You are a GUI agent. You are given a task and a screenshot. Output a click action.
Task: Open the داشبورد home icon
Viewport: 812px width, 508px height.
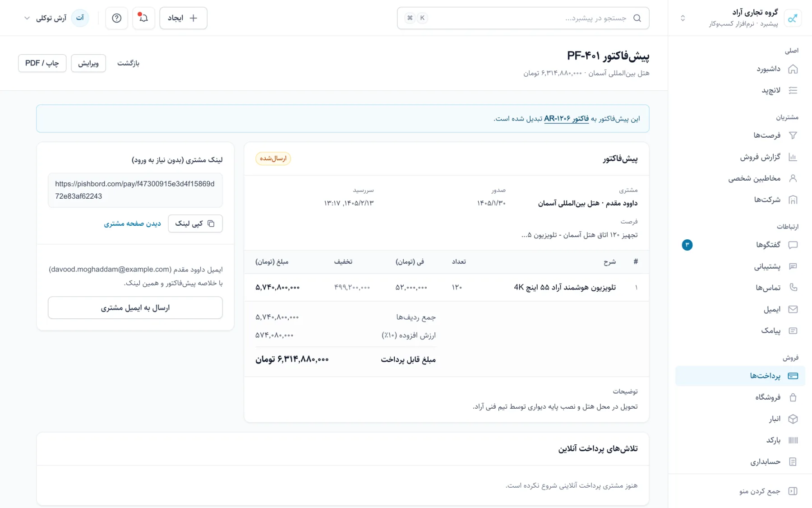point(793,69)
